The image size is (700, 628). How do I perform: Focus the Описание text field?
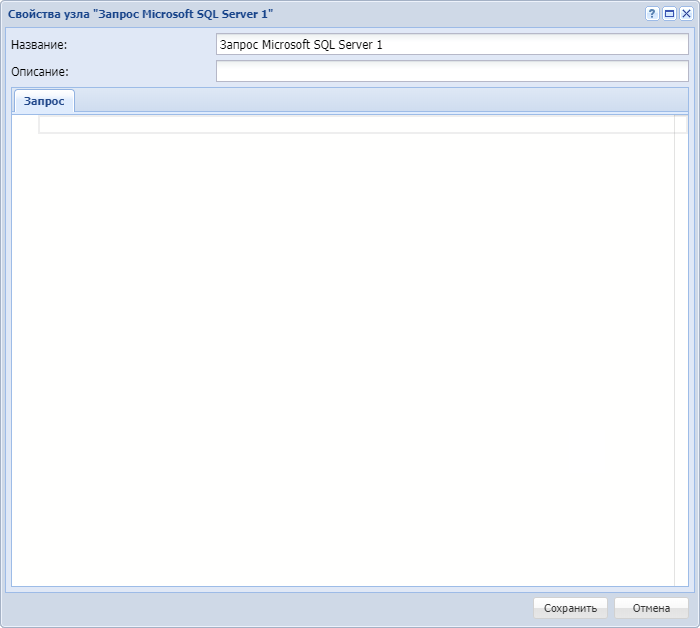click(x=452, y=71)
